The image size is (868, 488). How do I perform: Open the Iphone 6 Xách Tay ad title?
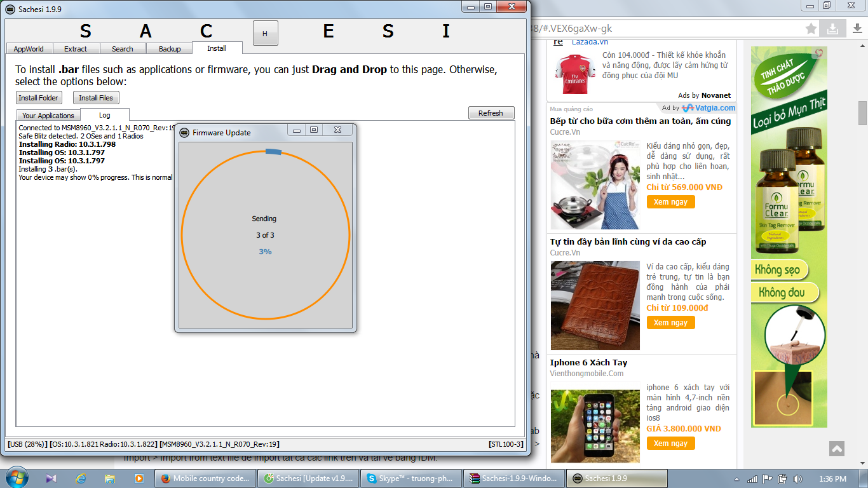(x=588, y=363)
